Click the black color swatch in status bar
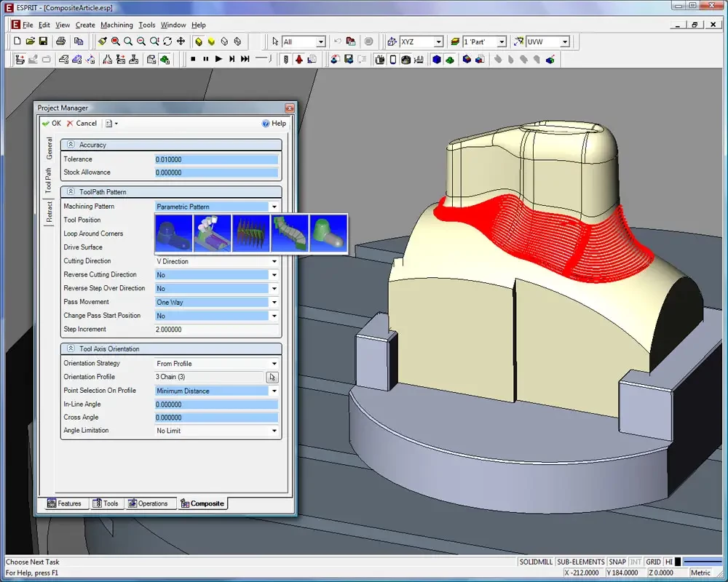Screen dimensions: 728x582 pos(678,562)
